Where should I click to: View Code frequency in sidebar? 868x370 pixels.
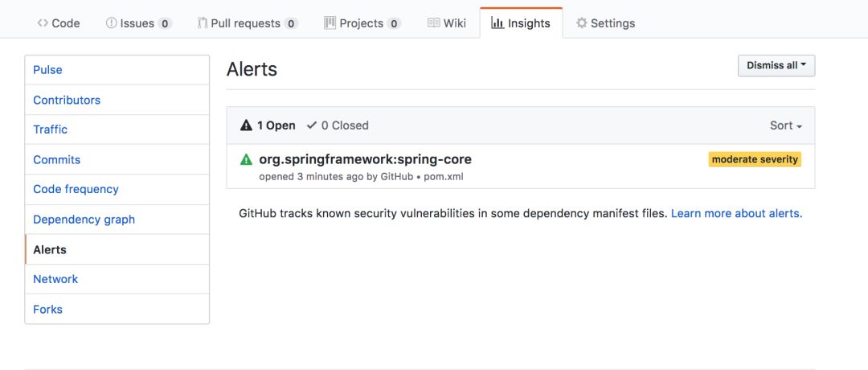pos(76,189)
